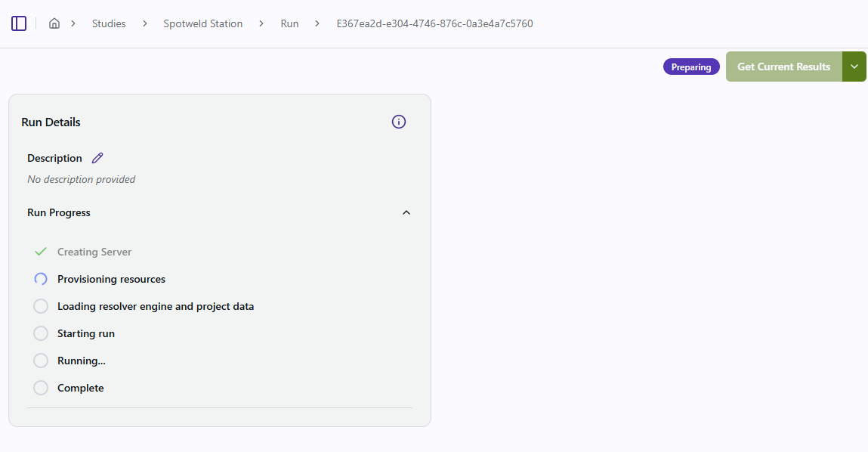Image resolution: width=868 pixels, height=452 pixels.
Task: Click the 'Run Progress' heading text
Action: point(59,212)
